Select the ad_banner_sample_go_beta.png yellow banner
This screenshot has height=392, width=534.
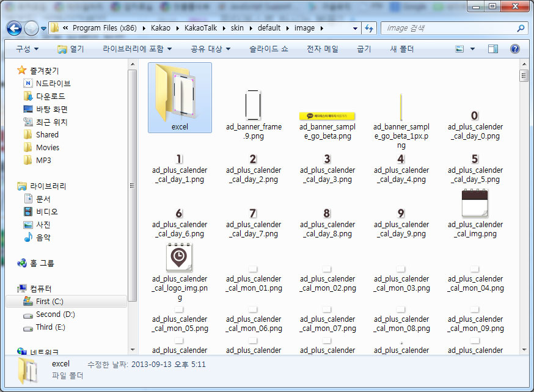(327, 116)
